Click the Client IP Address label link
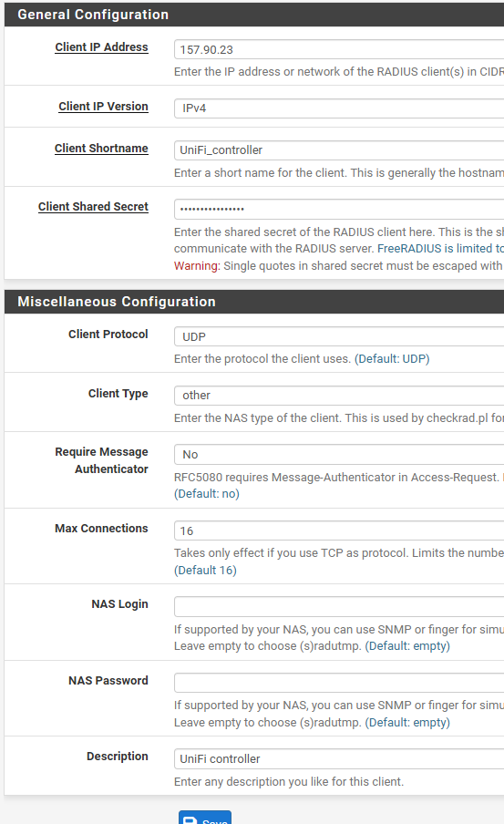 (101, 47)
